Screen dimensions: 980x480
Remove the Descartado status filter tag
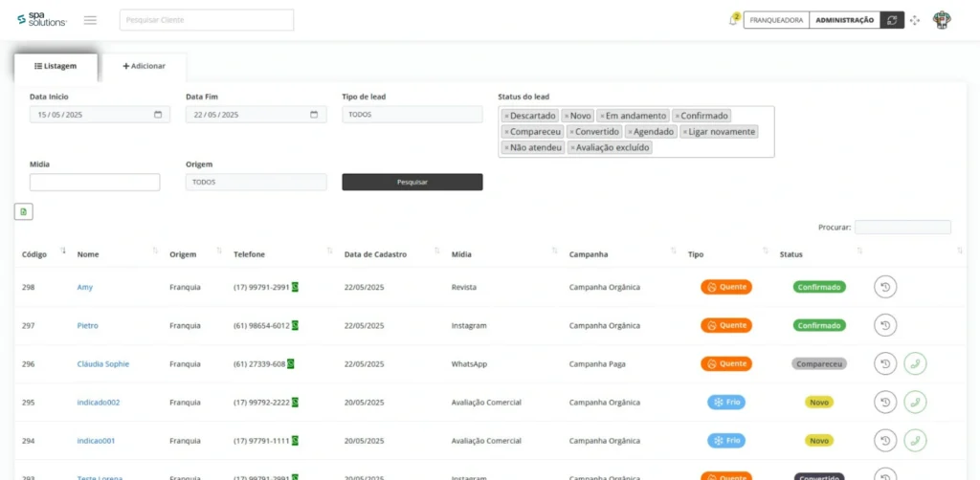pos(506,116)
